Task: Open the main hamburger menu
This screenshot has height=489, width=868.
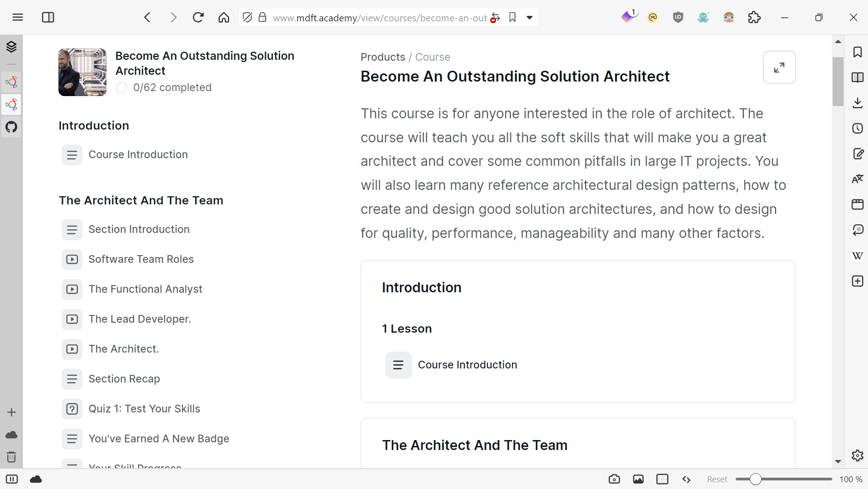Action: pyautogui.click(x=18, y=18)
